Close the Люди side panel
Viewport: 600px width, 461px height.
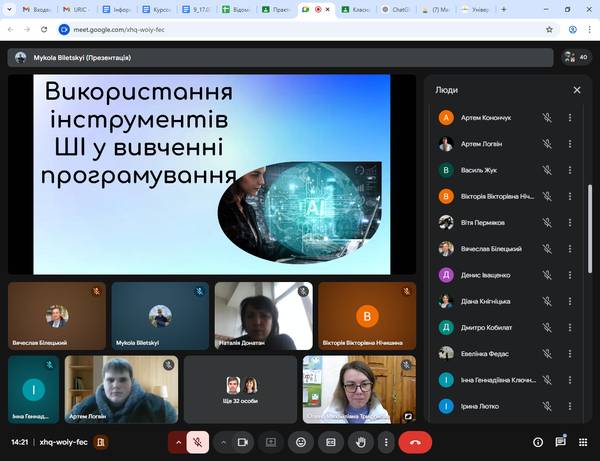coord(577,90)
